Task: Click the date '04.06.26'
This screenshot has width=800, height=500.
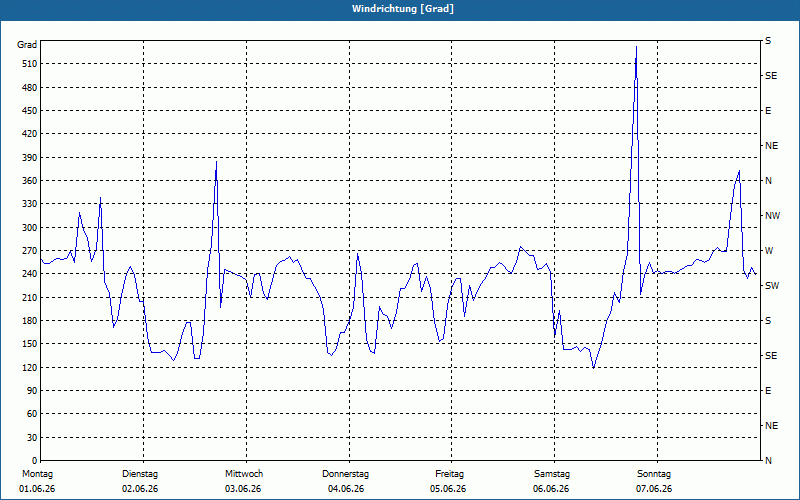Action: pos(346,489)
